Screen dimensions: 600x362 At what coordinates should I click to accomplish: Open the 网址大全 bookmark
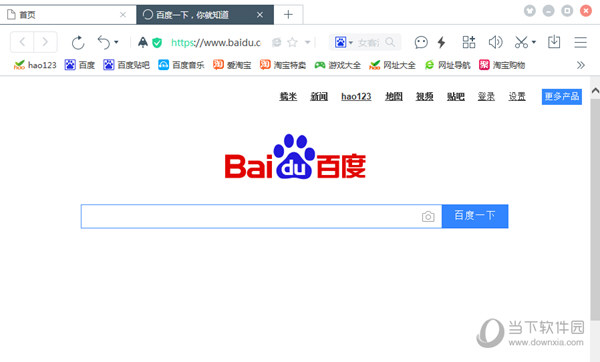click(392, 65)
